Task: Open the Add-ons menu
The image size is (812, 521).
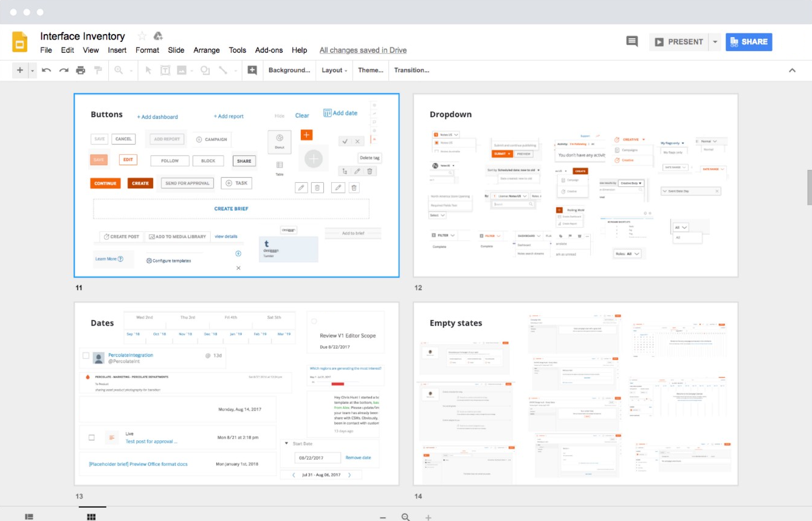Action: tap(269, 50)
